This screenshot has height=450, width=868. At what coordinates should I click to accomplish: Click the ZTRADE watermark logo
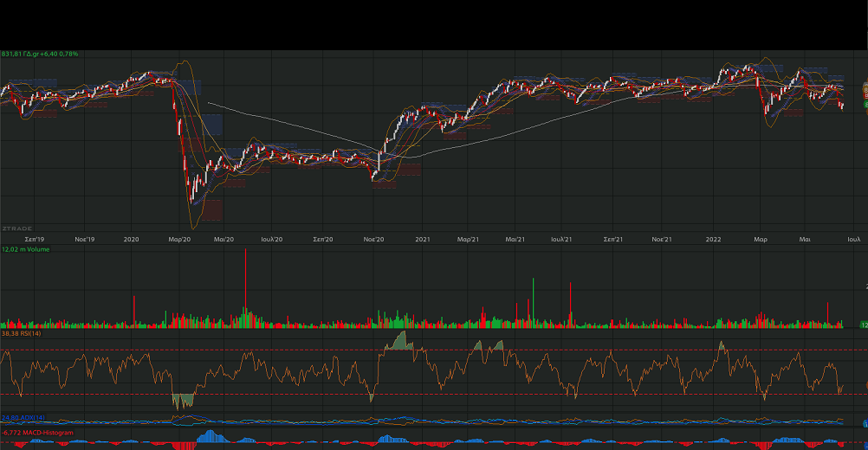(17, 228)
